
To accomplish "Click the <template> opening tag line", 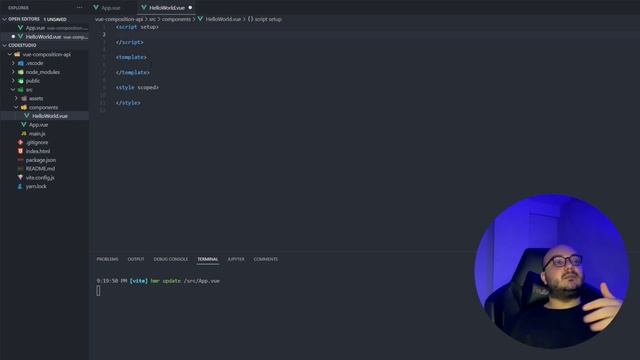I will 131,57.
